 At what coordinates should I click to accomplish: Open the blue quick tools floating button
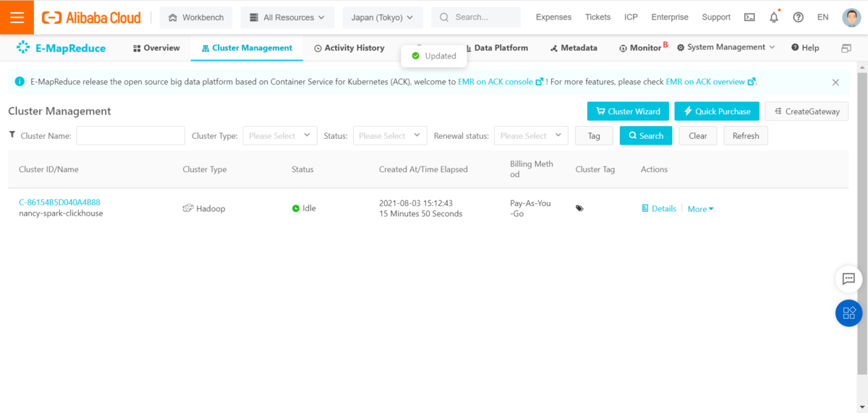(848, 313)
